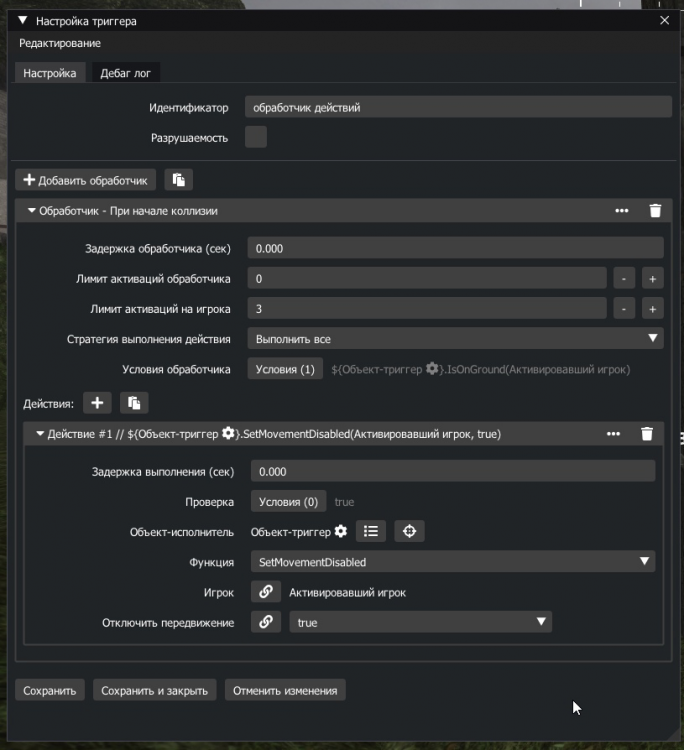
Task: Switch to the Дебаг лог tab
Action: tap(125, 73)
